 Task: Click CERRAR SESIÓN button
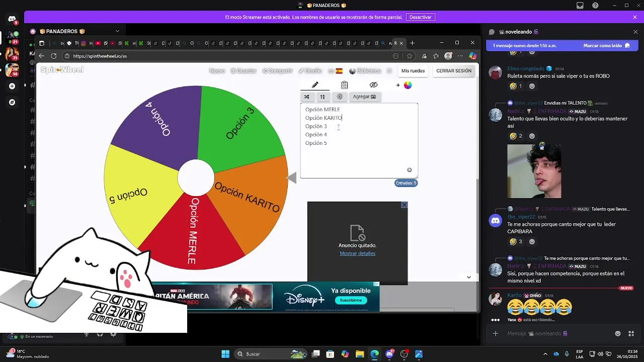454,71
